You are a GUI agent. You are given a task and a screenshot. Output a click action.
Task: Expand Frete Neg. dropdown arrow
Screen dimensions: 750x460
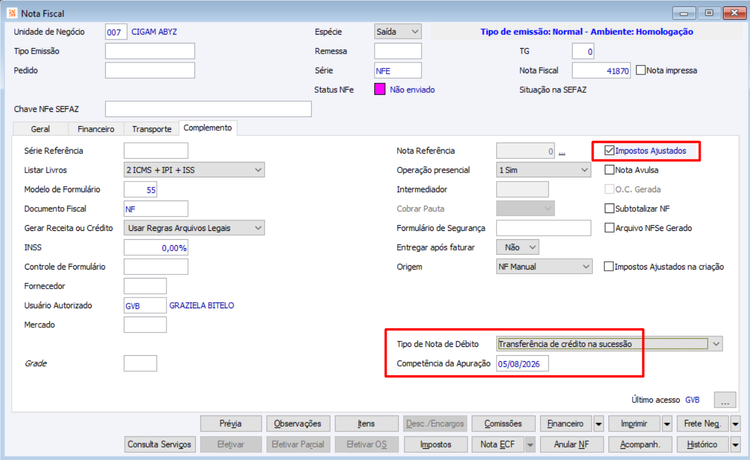coord(736,424)
